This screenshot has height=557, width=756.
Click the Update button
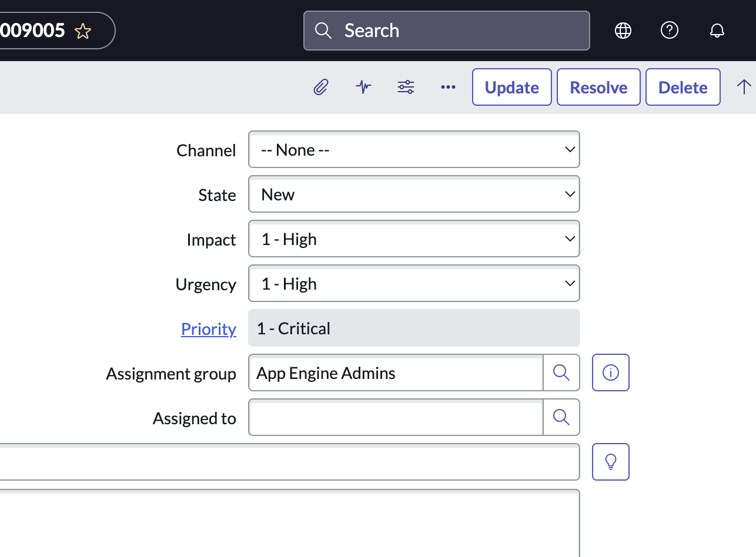pos(511,87)
